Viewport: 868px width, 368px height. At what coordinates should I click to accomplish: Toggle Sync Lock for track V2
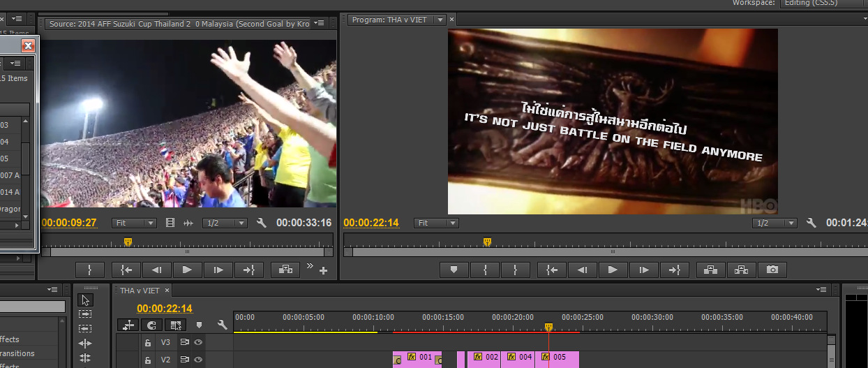(185, 360)
